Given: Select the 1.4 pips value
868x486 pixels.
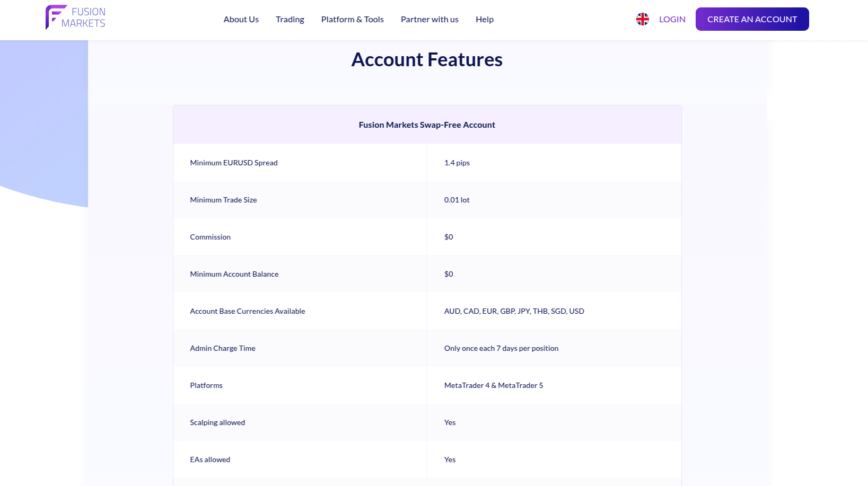Looking at the screenshot, I should pyautogui.click(x=457, y=163).
